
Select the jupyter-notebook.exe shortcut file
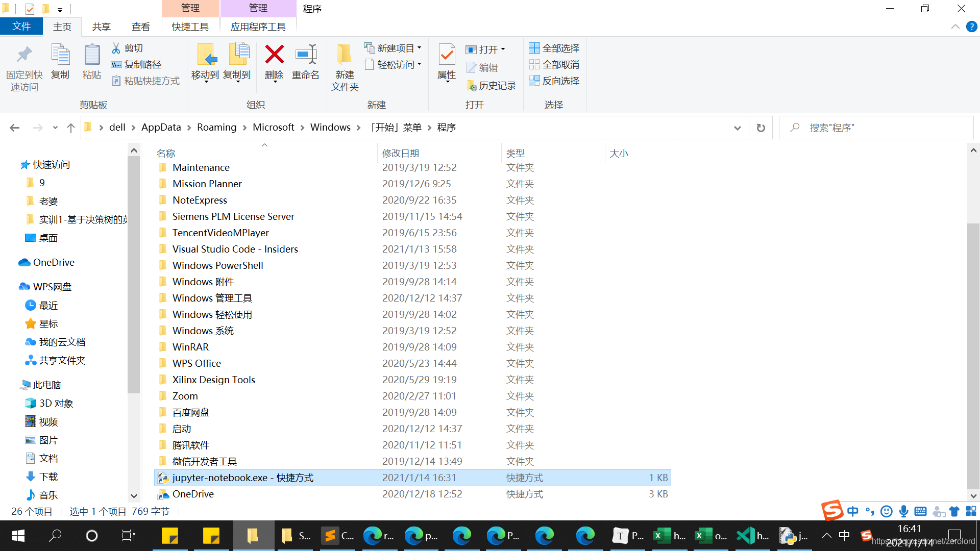[412, 478]
